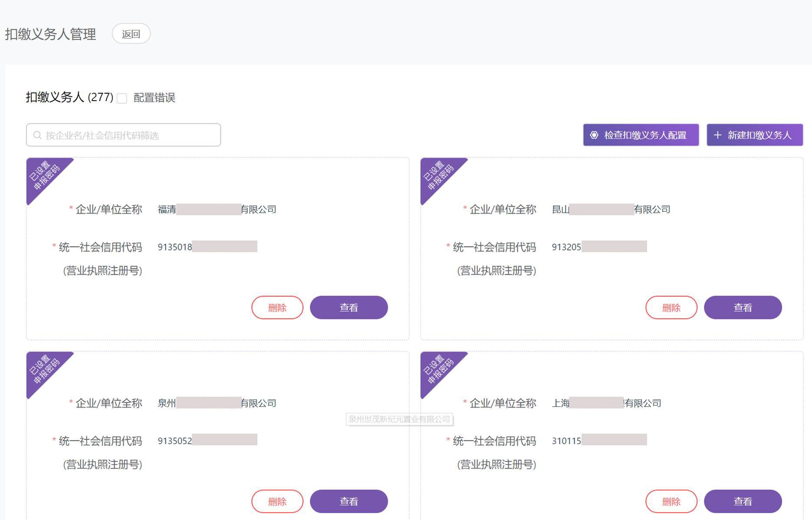Click plus icon on 新建扣缴义务人 button
The width and height of the screenshot is (812, 520).
[x=718, y=135]
